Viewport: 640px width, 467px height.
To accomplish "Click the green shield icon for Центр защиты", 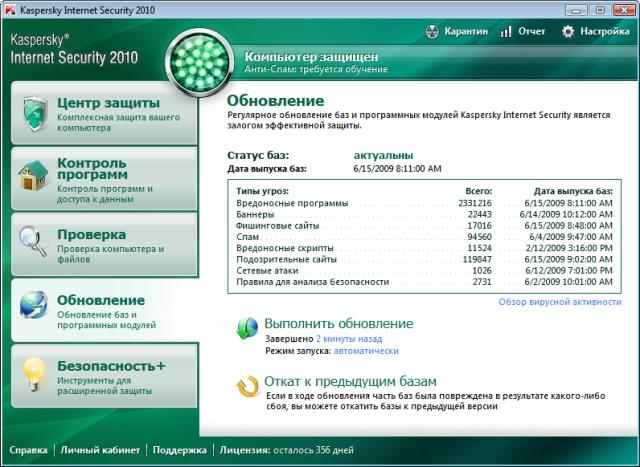I will pyautogui.click(x=35, y=113).
